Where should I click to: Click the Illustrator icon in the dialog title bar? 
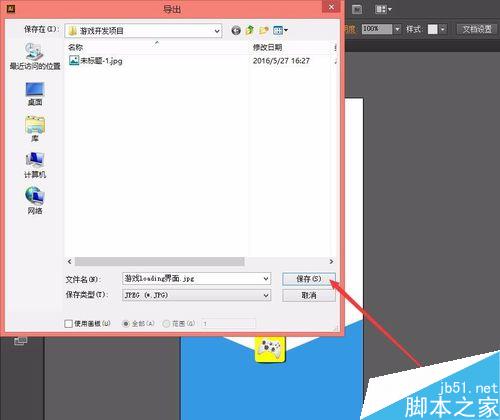tap(11, 9)
